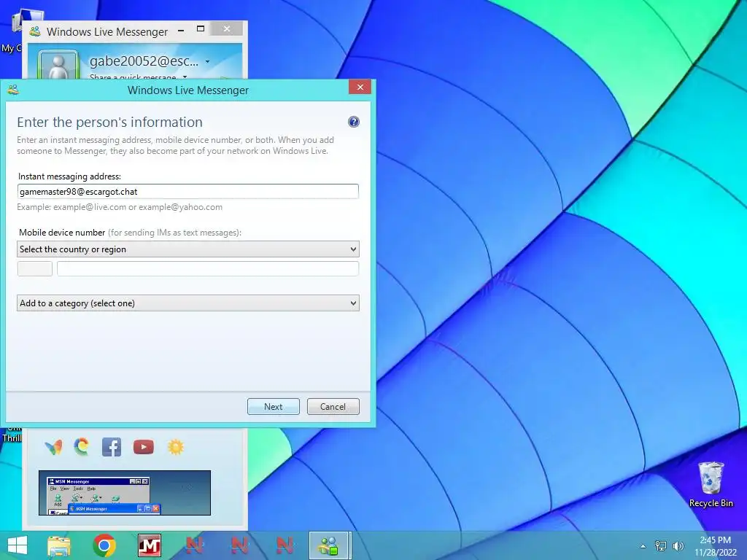Focus the mobile phone number field
The image size is (747, 560).
(208, 268)
